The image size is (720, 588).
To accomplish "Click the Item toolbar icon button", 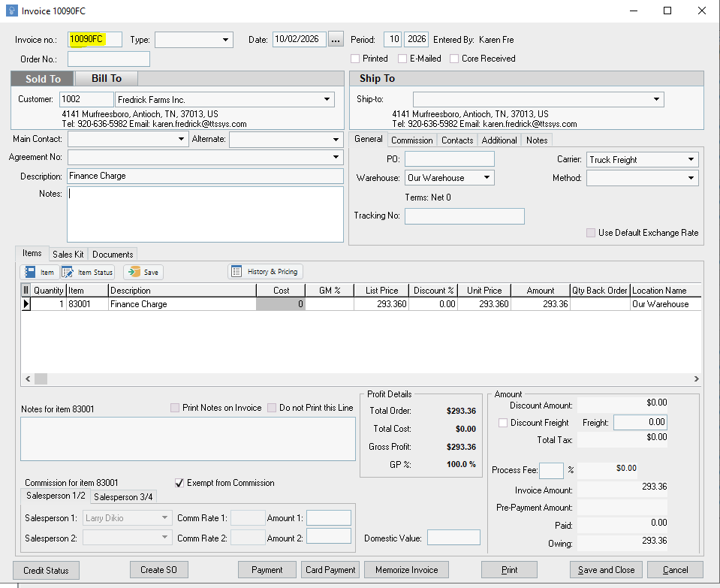I will [40, 272].
